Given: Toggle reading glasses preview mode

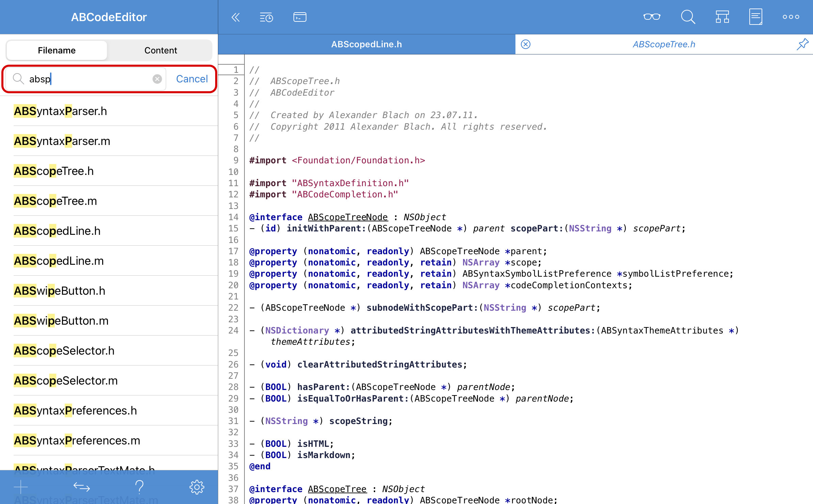Looking at the screenshot, I should coord(652,17).
